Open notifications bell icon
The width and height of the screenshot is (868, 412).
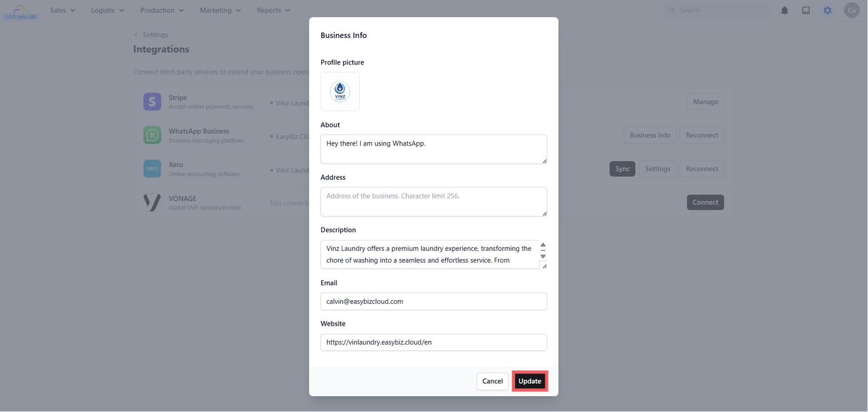784,10
